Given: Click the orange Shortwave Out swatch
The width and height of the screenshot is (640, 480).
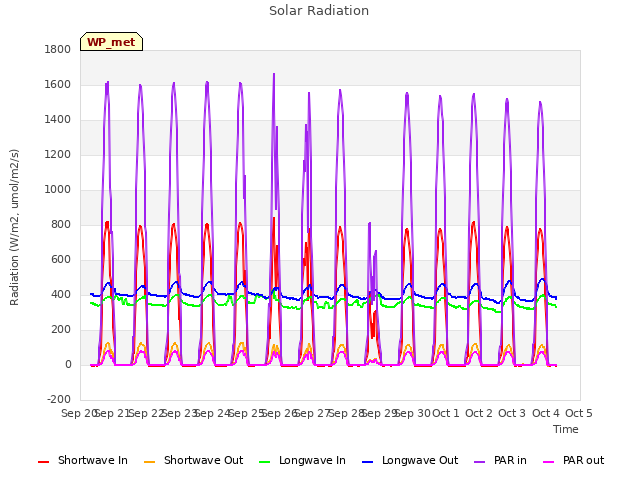Looking at the screenshot, I should 149,462.
